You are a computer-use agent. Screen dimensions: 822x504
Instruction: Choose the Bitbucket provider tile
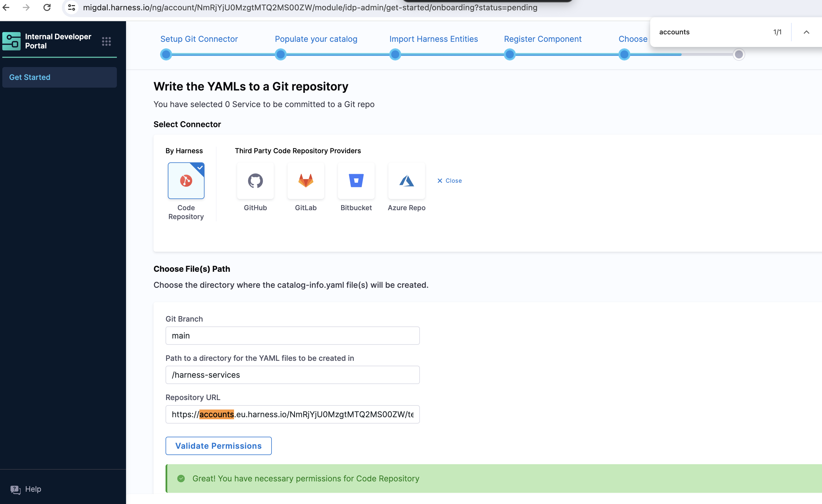[356, 180]
